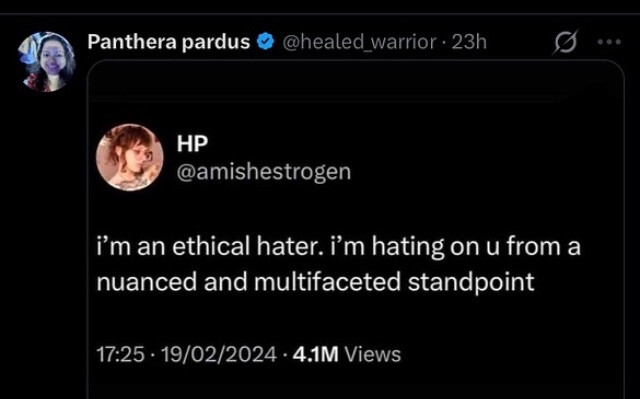Open Panthera pardus profile picture
Viewport: 640px width, 399px height.
[x=46, y=62]
